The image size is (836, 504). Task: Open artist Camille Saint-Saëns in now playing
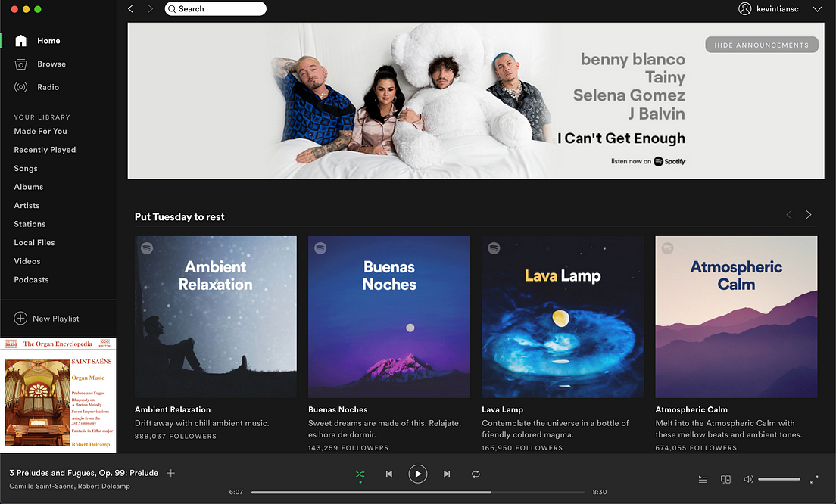tap(42, 486)
